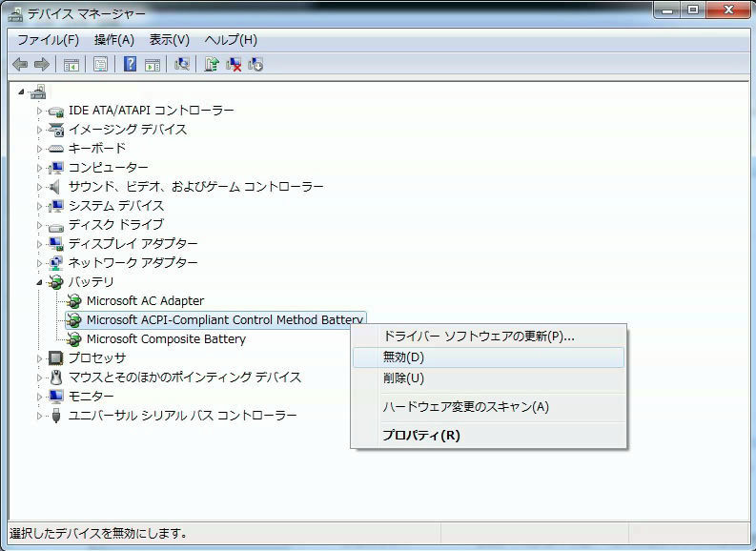Select Microsoft AC Adapter device

coord(145,301)
